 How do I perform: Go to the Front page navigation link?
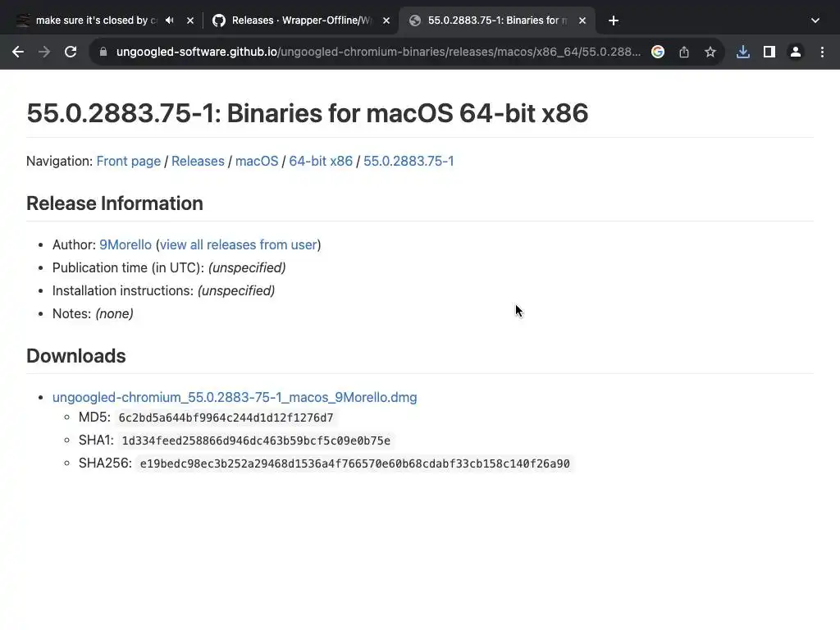point(129,162)
